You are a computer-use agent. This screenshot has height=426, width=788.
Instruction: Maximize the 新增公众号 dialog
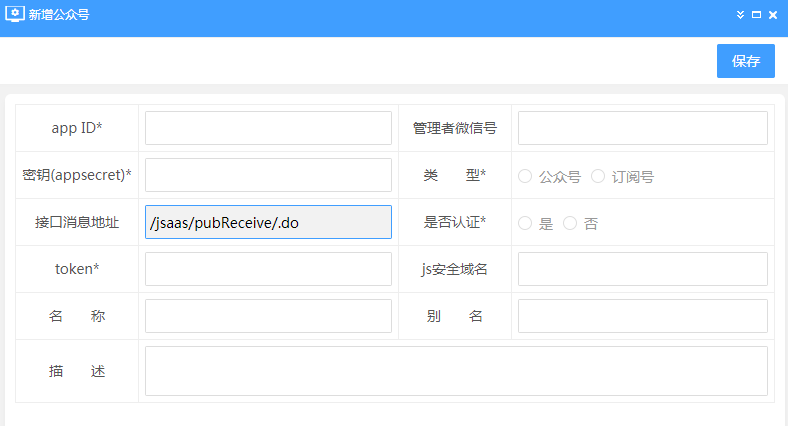pos(756,15)
